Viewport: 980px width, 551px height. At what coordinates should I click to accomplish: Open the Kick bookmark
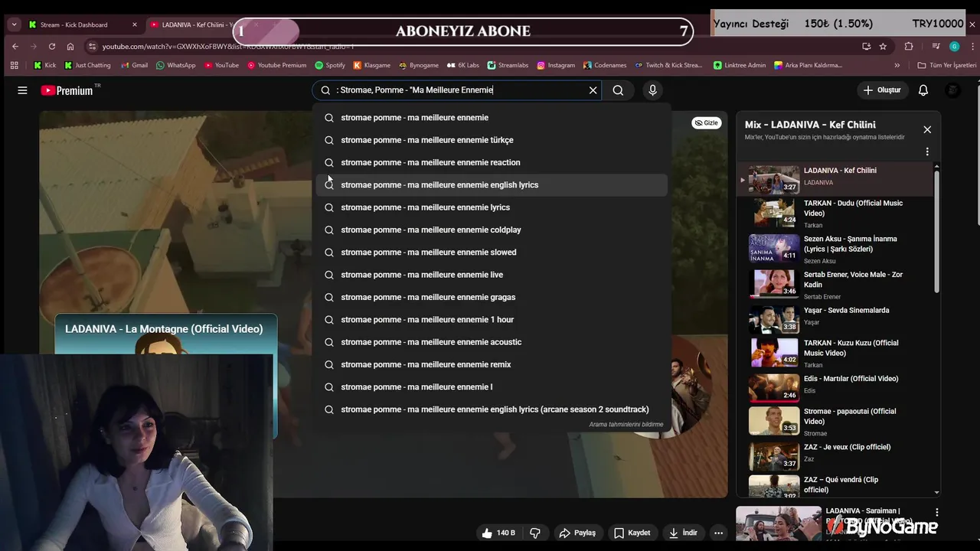[44, 65]
